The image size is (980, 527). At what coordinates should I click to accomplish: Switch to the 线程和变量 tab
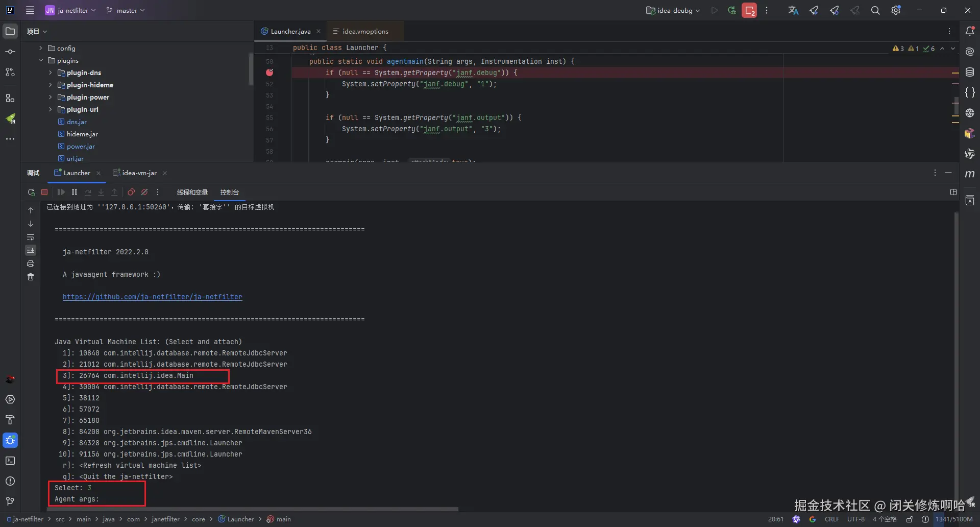[x=192, y=192]
